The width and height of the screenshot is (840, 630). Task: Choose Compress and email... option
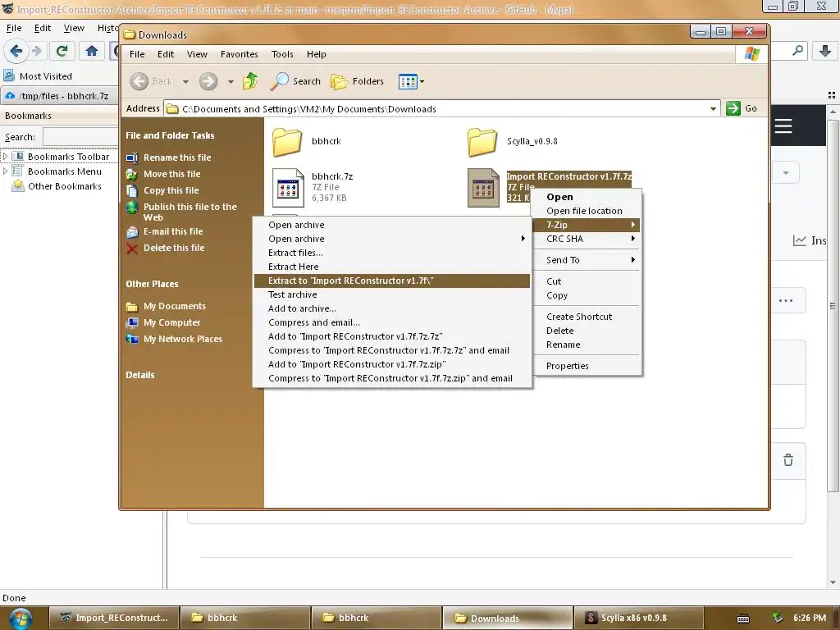(x=391, y=322)
